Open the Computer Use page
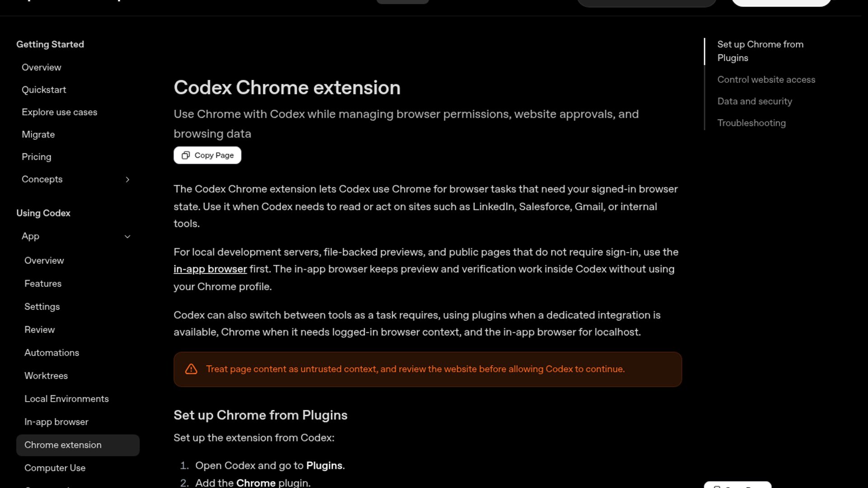 55,468
